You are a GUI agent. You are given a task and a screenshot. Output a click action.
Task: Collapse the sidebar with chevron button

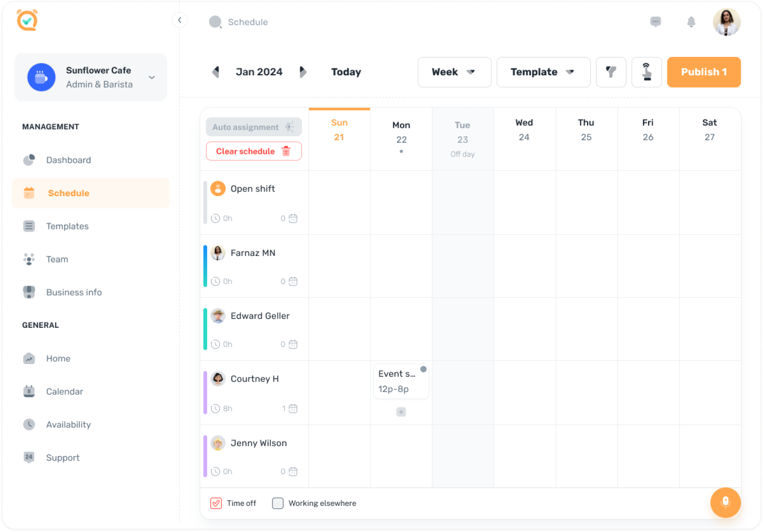(x=180, y=20)
